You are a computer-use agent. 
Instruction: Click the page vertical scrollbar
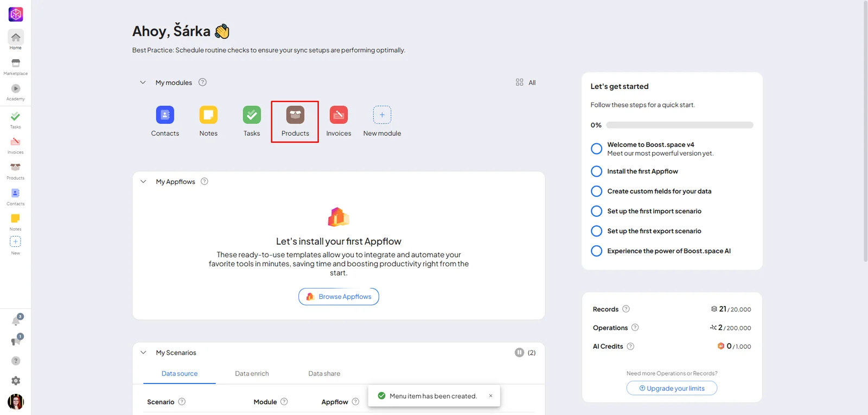click(x=865, y=131)
